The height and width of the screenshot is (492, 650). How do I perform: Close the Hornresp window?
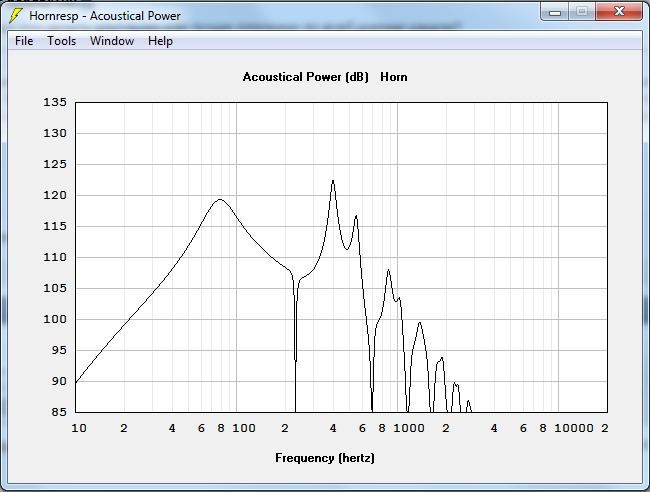click(x=619, y=12)
